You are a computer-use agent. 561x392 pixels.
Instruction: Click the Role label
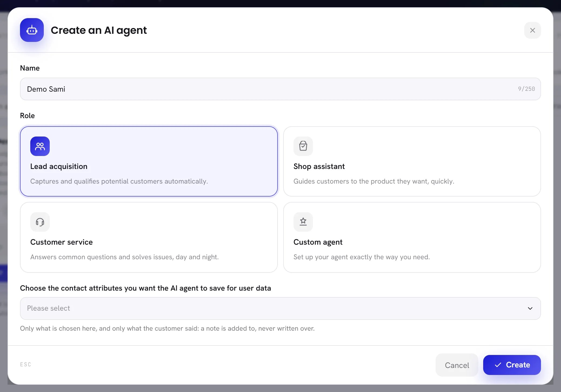pyautogui.click(x=27, y=116)
